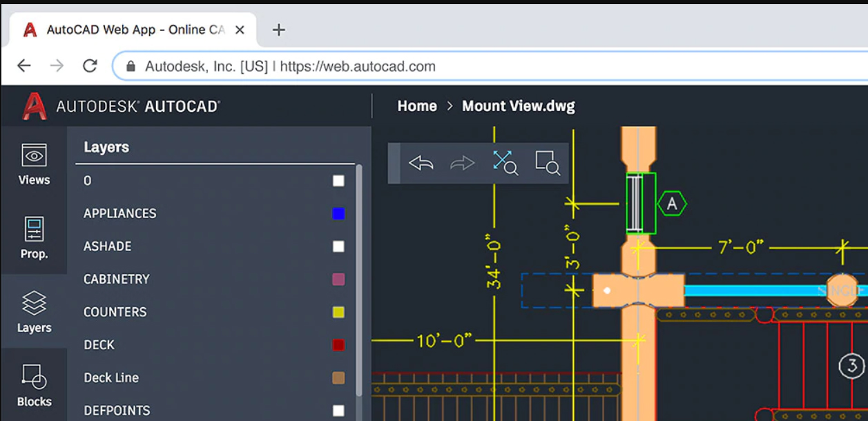
Task: Select the CABINETRY layer
Action: click(x=117, y=280)
